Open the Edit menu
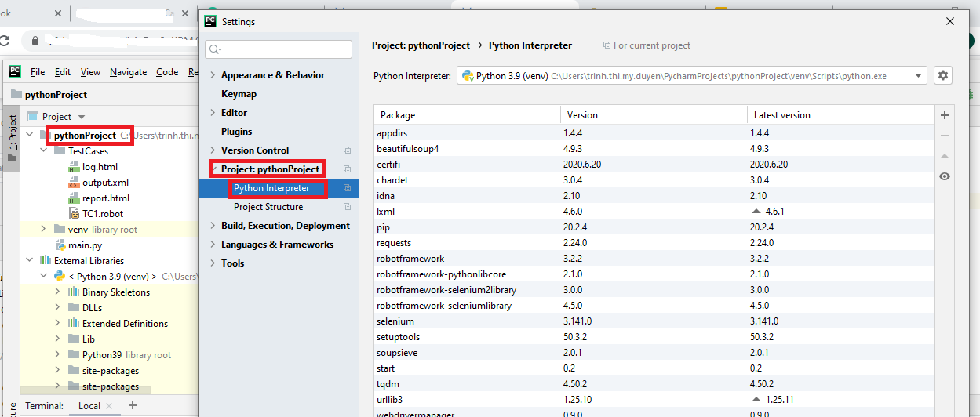Image resolution: width=980 pixels, height=417 pixels. pos(63,71)
